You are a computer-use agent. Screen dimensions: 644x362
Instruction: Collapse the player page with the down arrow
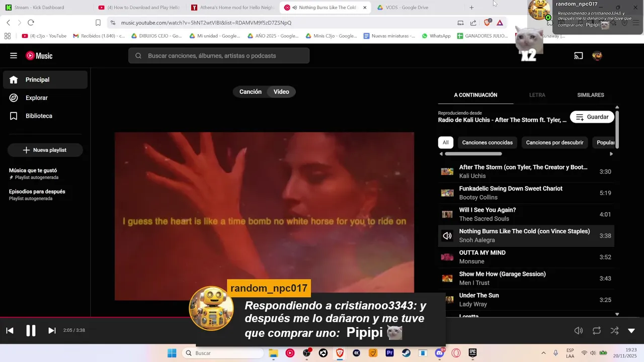point(631,330)
